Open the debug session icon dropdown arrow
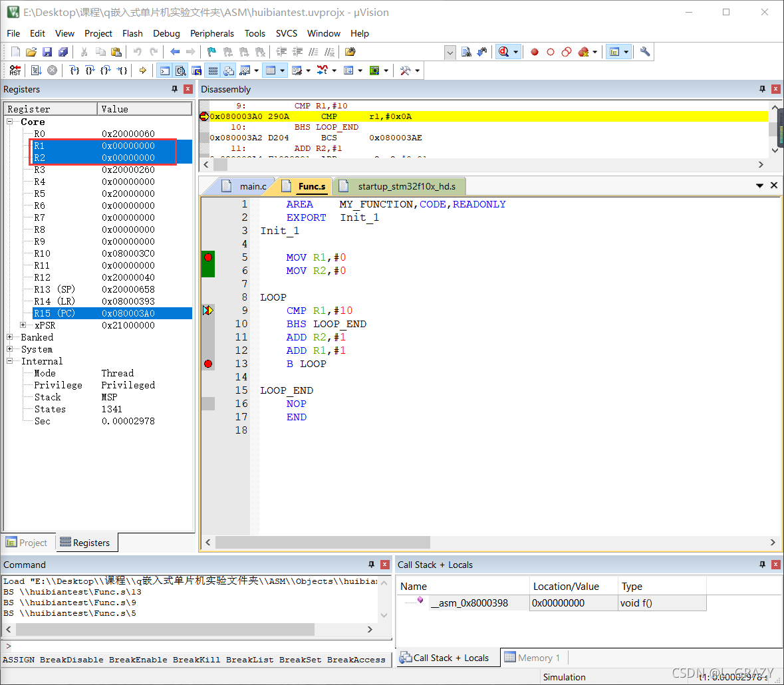The width and height of the screenshot is (784, 685). pos(516,52)
